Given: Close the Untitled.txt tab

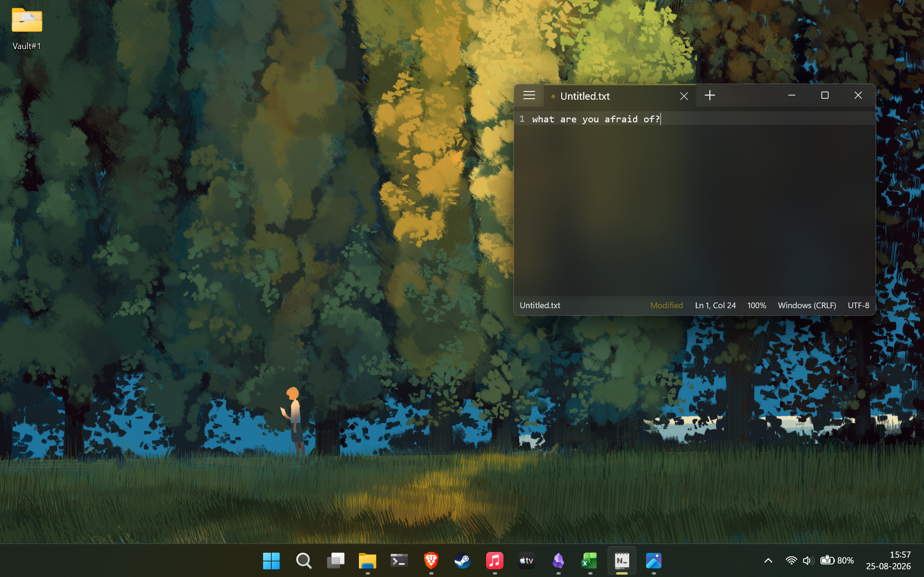Looking at the screenshot, I should tap(684, 96).
